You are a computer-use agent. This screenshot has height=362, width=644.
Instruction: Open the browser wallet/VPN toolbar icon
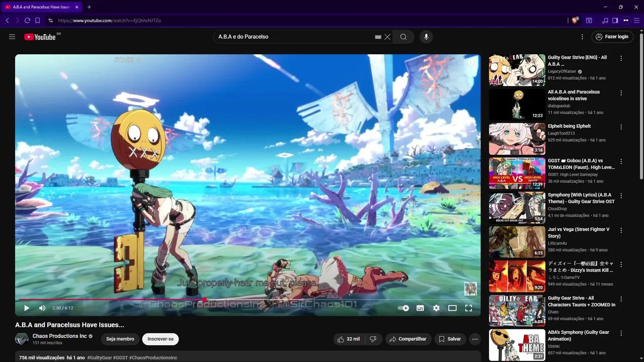tap(626, 21)
